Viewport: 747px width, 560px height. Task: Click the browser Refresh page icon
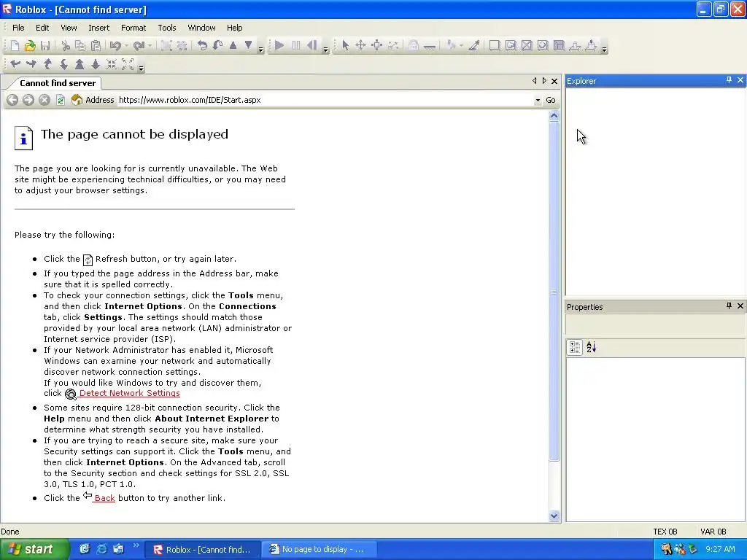pyautogui.click(x=61, y=100)
